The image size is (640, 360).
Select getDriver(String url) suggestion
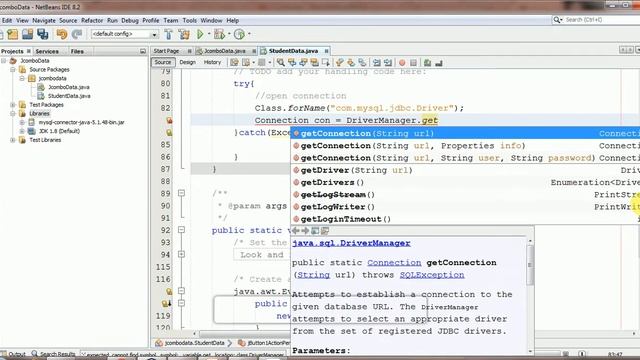click(465, 170)
